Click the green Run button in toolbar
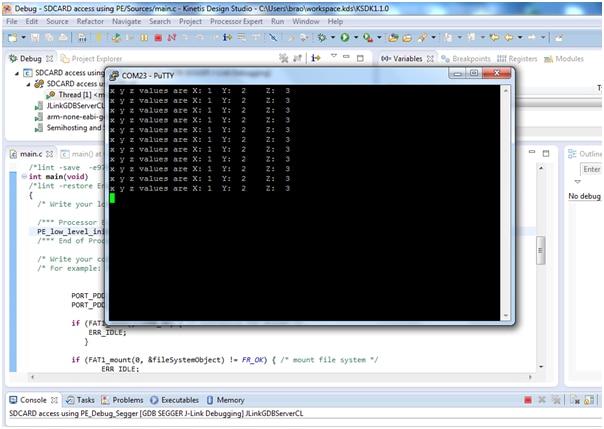This screenshot has height=429, width=604. tap(344, 37)
